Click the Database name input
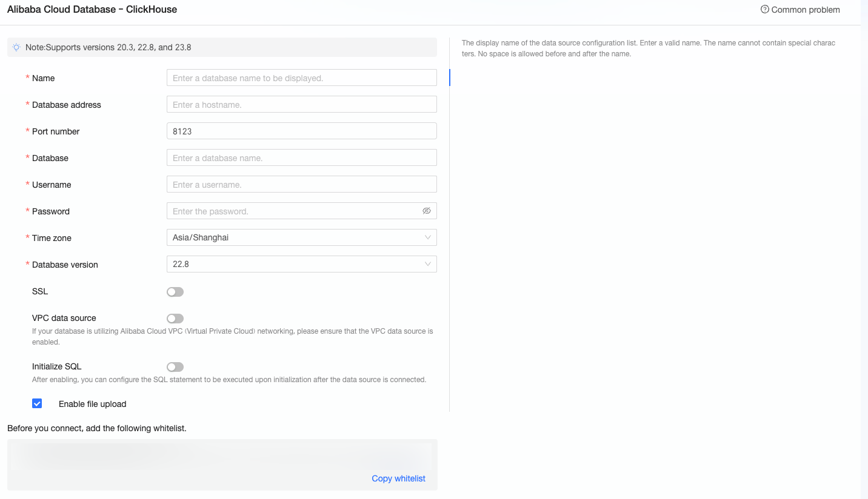Screen dimensions: 868x499 click(x=302, y=157)
